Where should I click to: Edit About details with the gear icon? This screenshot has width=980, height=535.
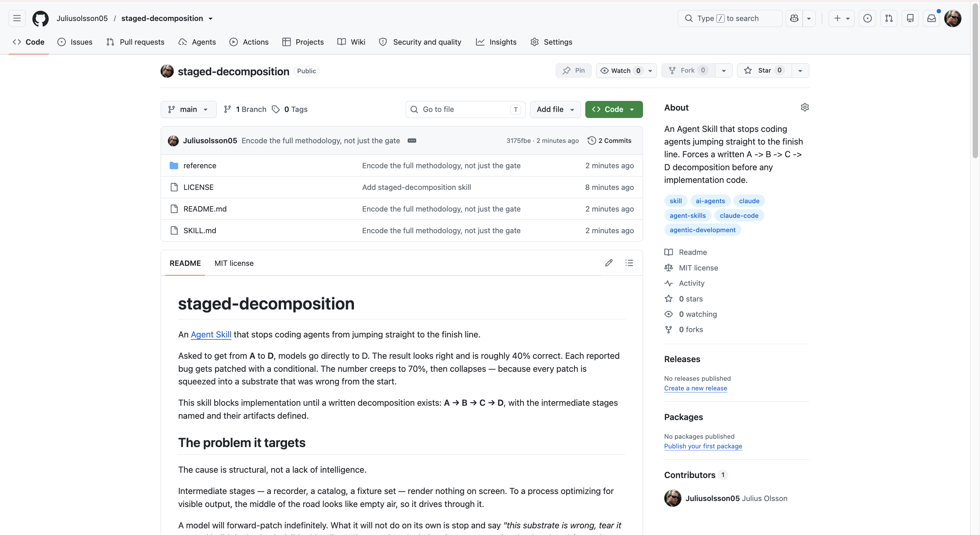tap(805, 107)
